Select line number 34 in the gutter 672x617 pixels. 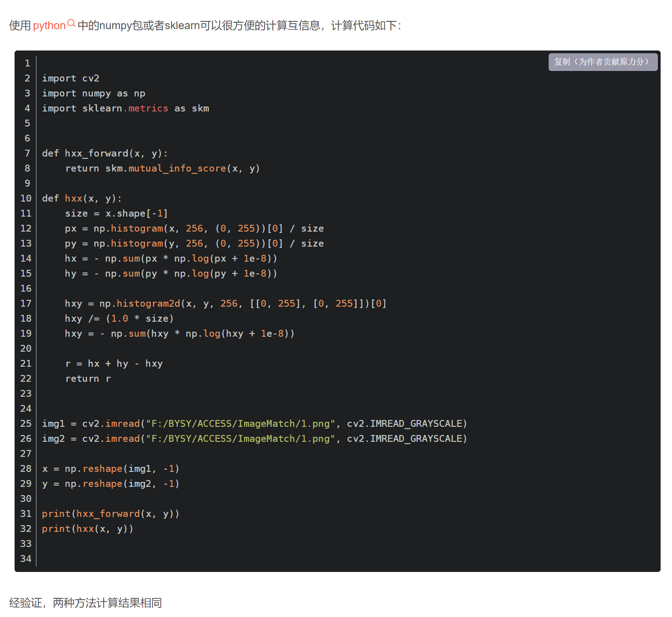click(x=25, y=558)
